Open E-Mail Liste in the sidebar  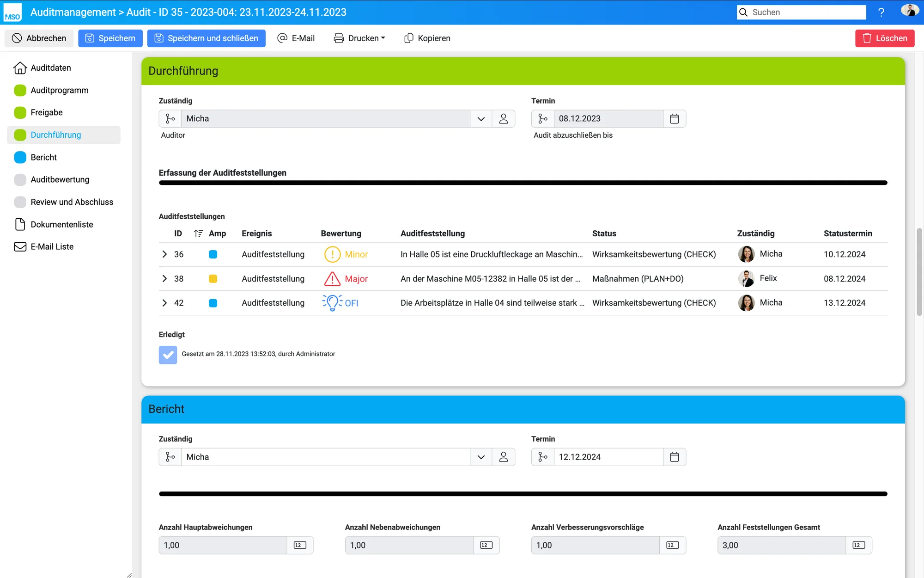[x=64, y=246]
